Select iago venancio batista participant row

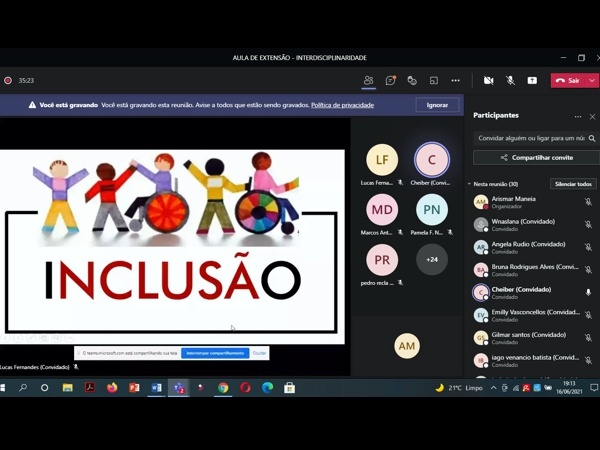click(x=532, y=360)
